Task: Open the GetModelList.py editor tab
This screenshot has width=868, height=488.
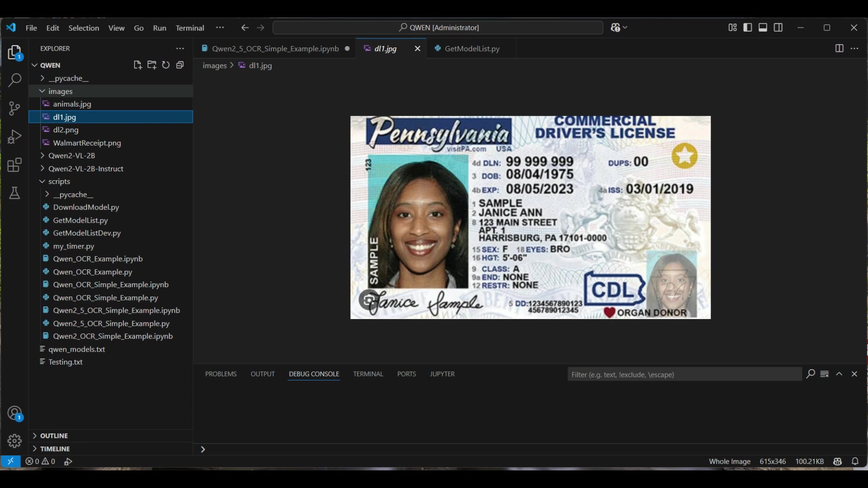Action: point(472,49)
